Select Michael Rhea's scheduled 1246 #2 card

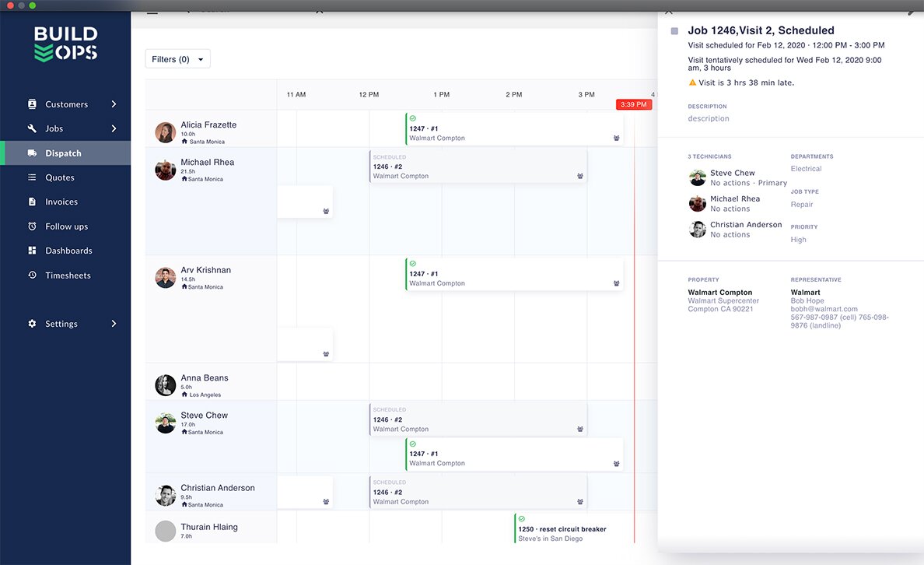478,167
